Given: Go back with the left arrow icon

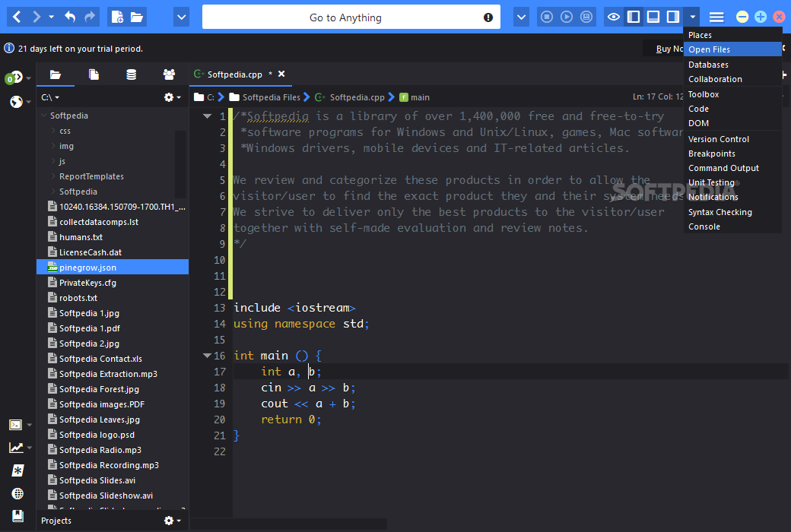Looking at the screenshot, I should (x=17, y=17).
